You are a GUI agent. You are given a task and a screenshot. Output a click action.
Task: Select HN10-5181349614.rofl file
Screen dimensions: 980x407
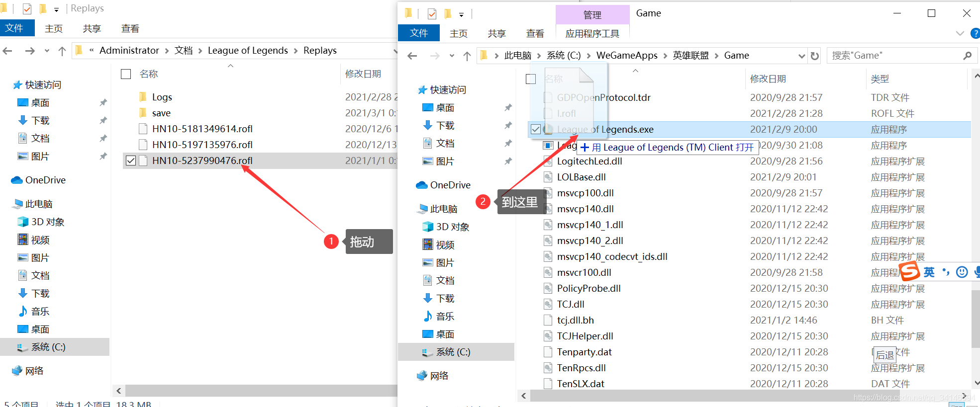click(202, 129)
